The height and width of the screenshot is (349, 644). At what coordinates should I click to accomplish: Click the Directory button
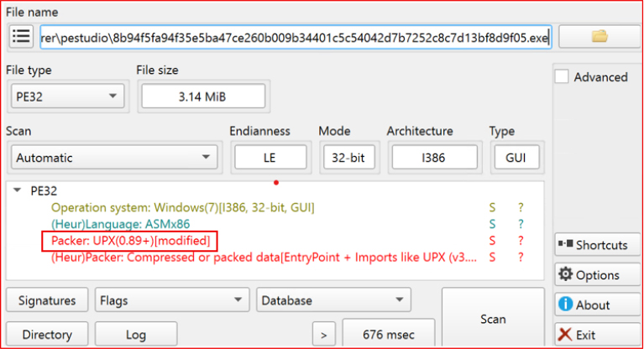point(47,334)
